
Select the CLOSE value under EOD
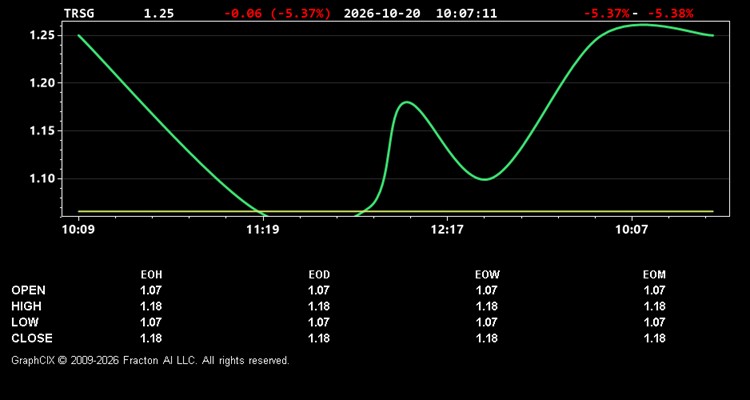[319, 338]
